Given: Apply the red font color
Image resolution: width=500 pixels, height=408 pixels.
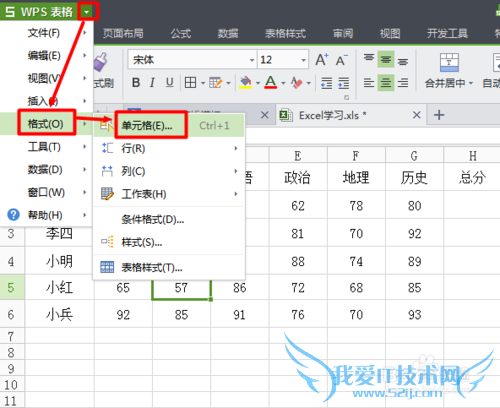Looking at the screenshot, I should pos(271,82).
